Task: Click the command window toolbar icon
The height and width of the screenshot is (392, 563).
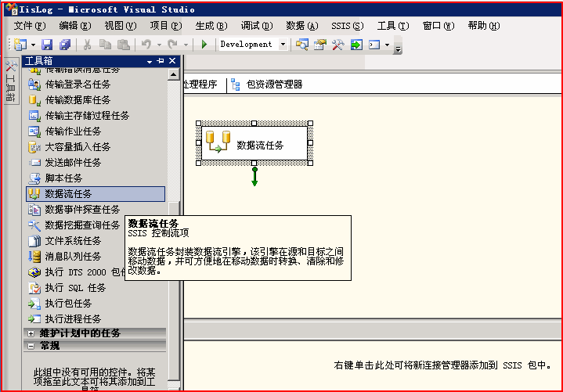Action: (374, 45)
